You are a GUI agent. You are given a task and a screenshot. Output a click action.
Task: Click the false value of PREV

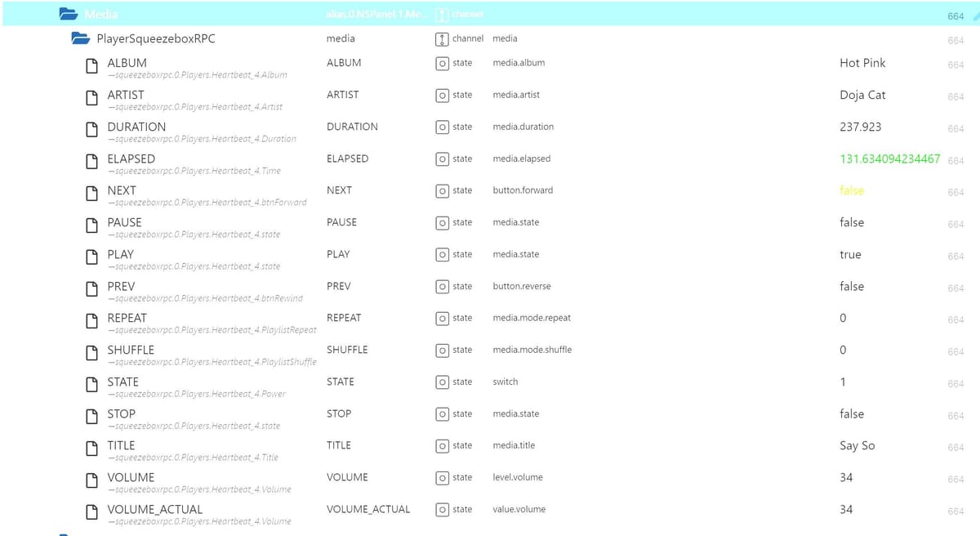click(x=852, y=286)
